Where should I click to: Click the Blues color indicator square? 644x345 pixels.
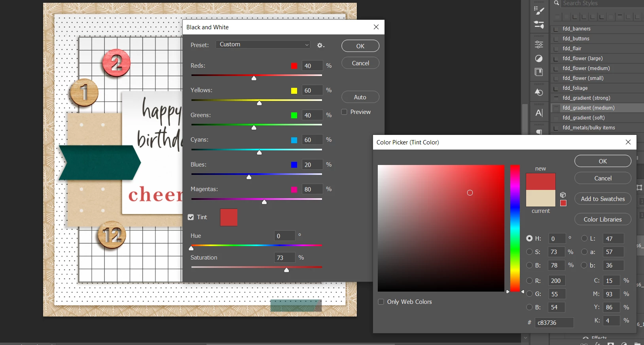coord(294,165)
